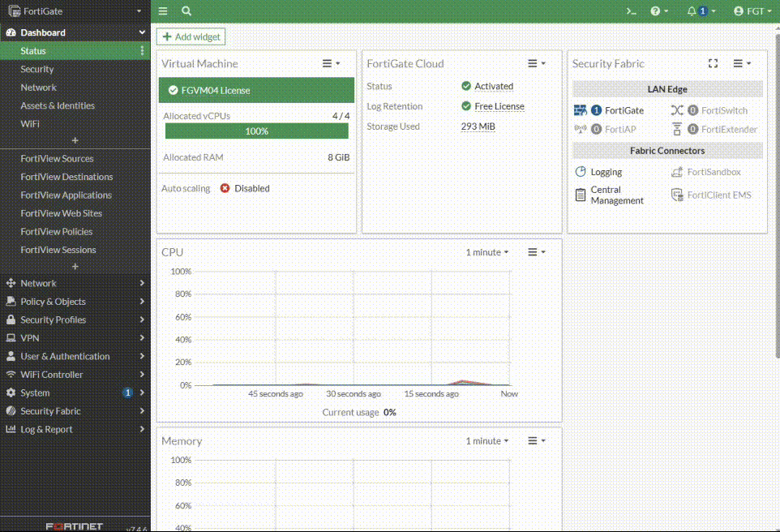Click the Logging fabric connector icon

pos(581,172)
